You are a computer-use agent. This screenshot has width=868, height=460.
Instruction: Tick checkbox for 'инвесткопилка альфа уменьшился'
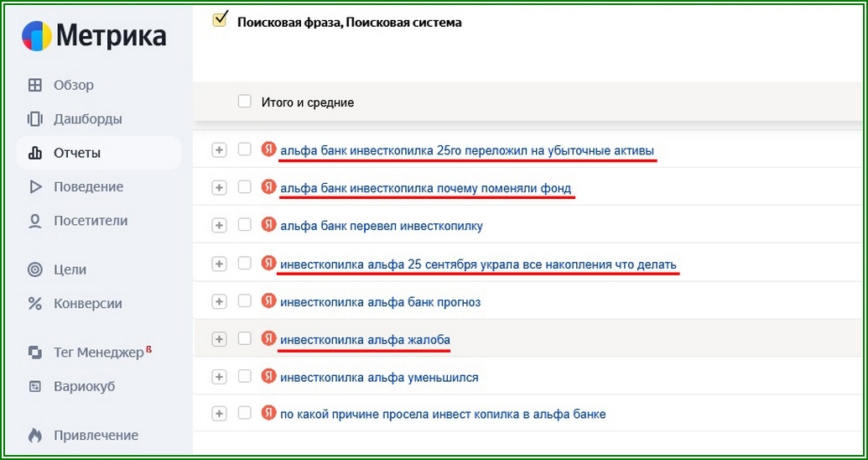(244, 376)
